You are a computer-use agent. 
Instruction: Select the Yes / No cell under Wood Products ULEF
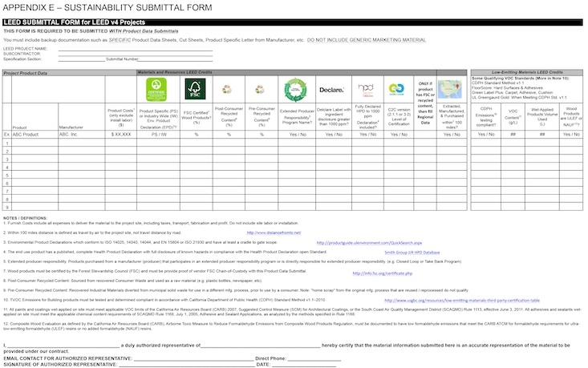coord(571,135)
